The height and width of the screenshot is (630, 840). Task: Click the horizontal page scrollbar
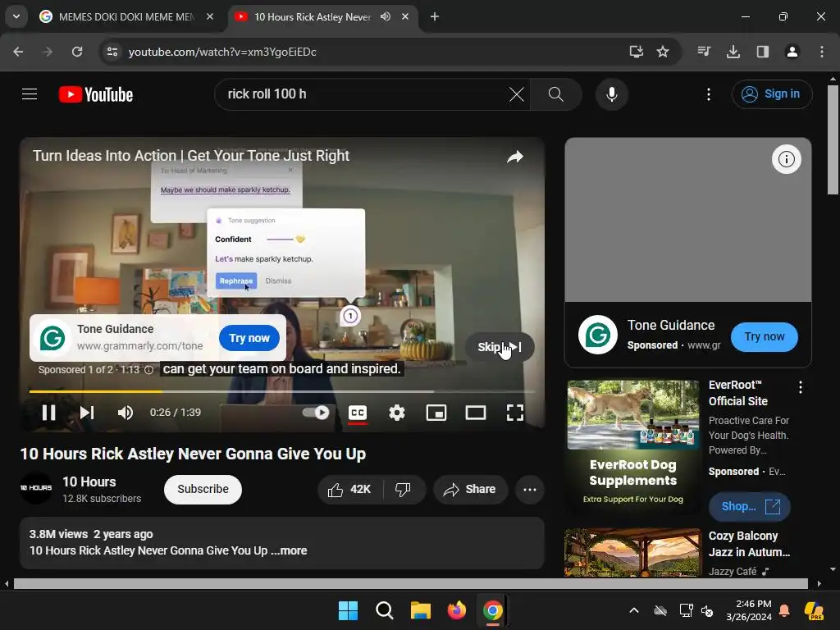pos(411,583)
